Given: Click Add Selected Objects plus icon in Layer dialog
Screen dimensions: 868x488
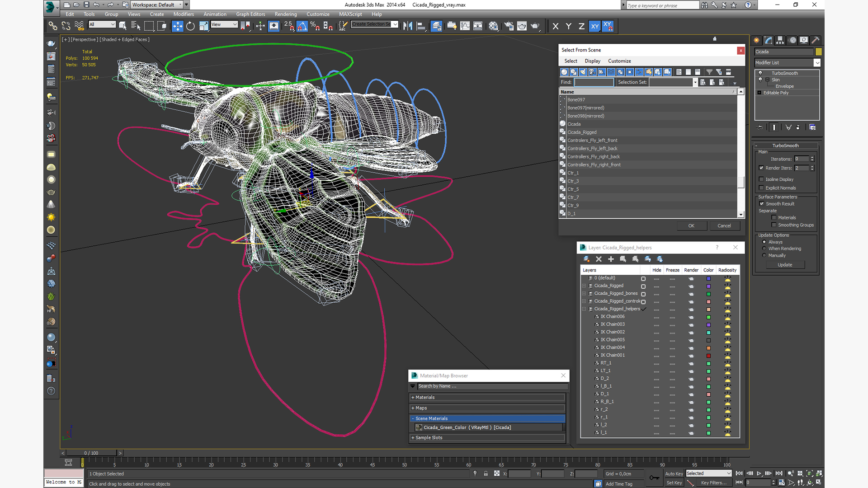Looking at the screenshot, I should 611,259.
